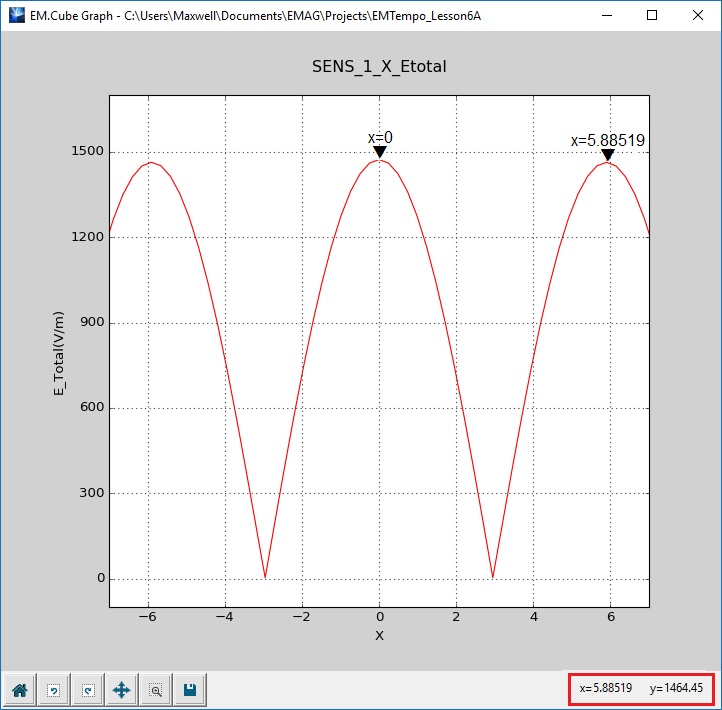The width and height of the screenshot is (722, 710).
Task: Save the graph as a file
Action: click(189, 689)
